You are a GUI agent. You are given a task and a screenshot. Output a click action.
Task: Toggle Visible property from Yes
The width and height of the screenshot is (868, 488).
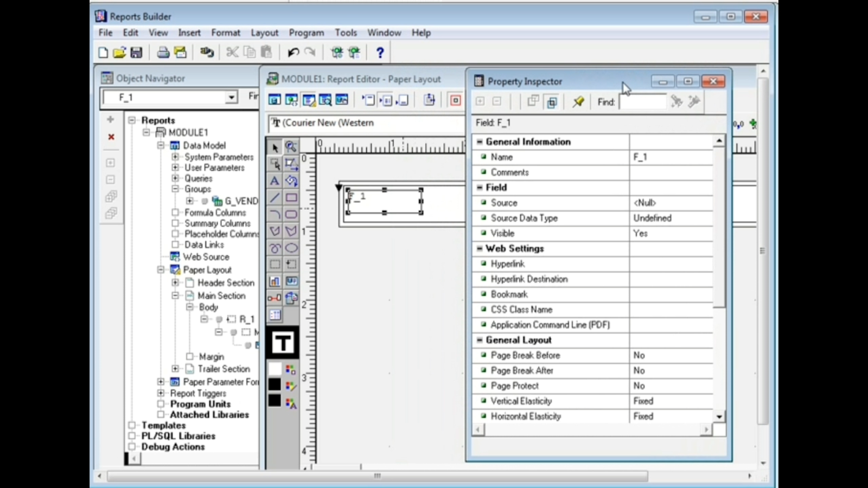pyautogui.click(x=671, y=233)
